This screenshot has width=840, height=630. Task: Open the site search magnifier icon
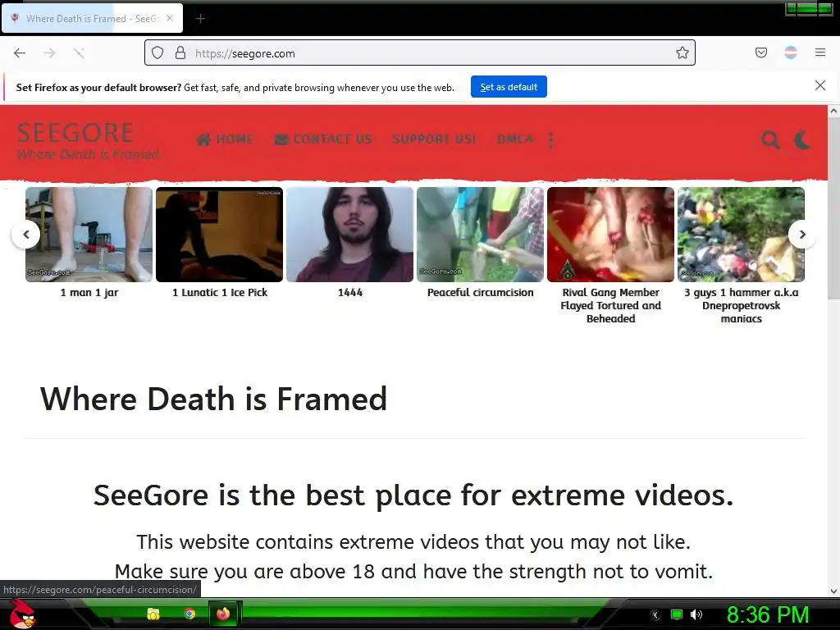pyautogui.click(x=770, y=139)
